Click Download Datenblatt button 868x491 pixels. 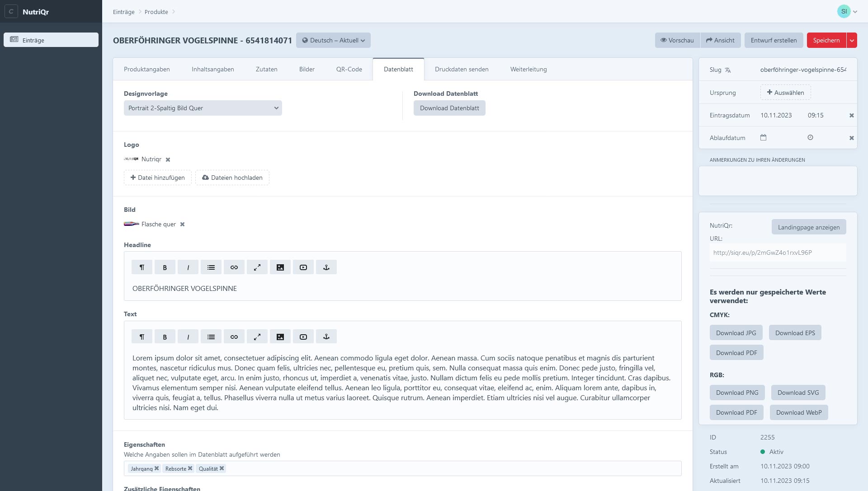pos(449,108)
